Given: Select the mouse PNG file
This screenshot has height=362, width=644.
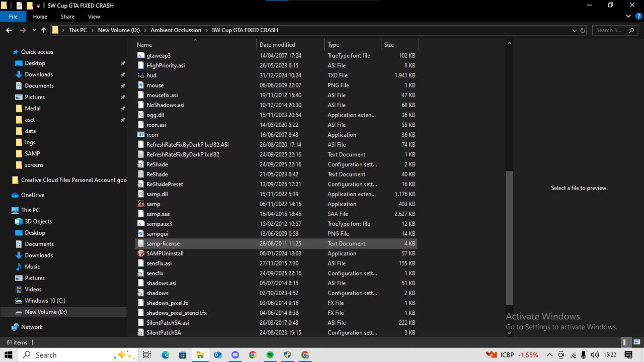Looking at the screenshot, I should [x=155, y=85].
